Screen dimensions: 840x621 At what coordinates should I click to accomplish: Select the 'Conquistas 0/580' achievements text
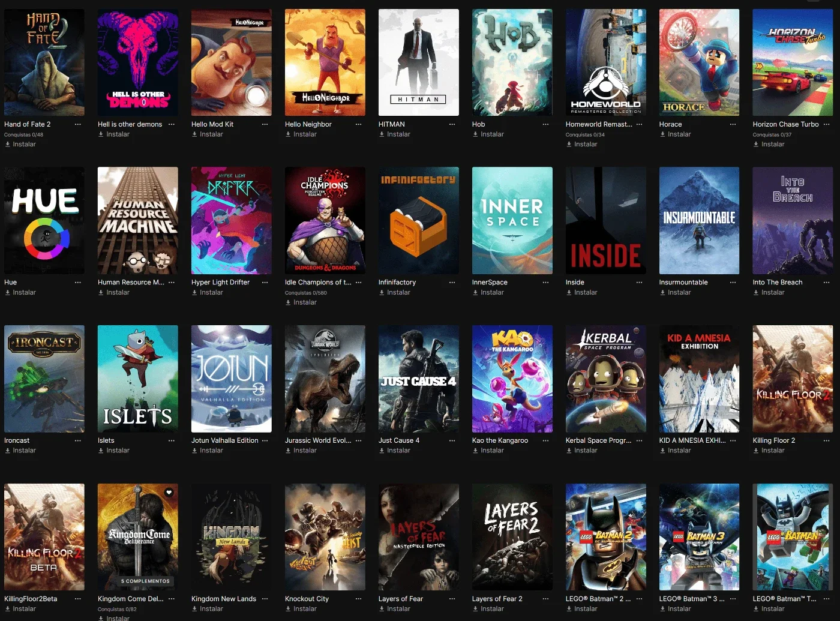click(306, 293)
